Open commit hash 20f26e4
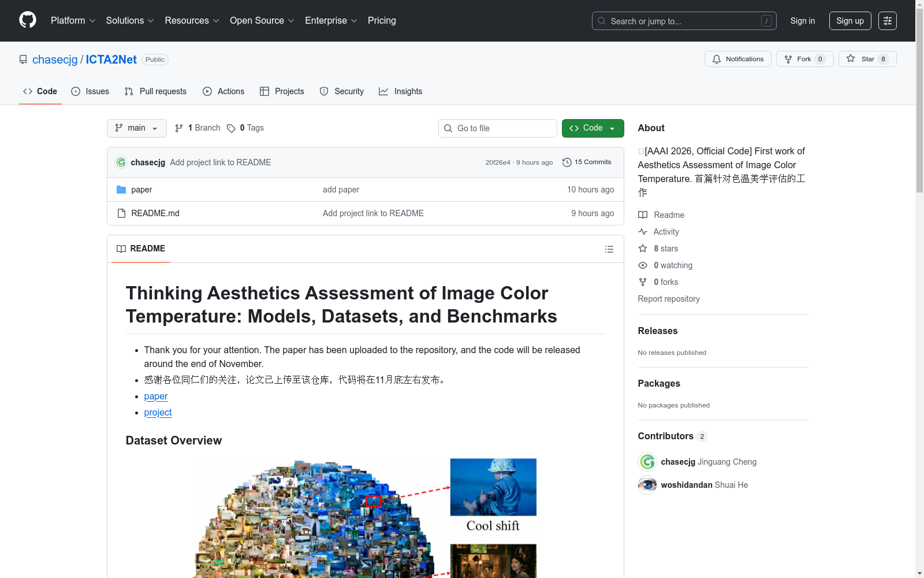The image size is (924, 578). 498,162
